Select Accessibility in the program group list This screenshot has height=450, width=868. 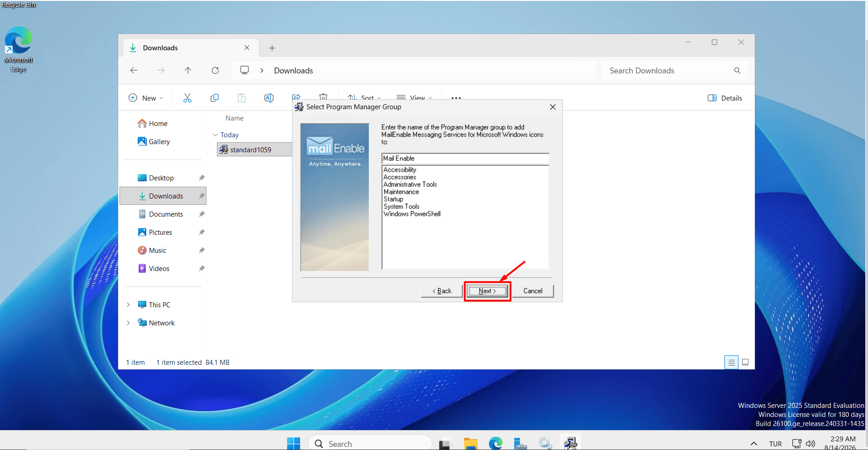(x=400, y=169)
